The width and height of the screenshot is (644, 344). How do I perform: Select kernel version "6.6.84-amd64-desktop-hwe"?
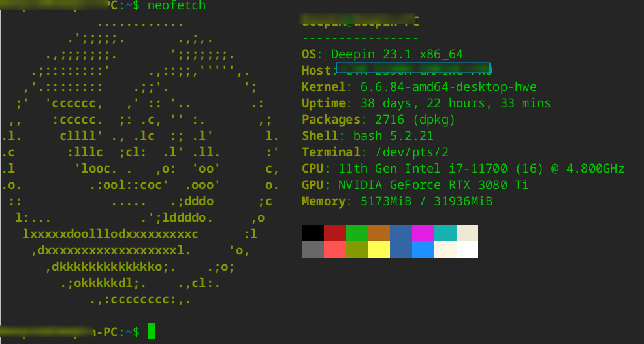(449, 87)
